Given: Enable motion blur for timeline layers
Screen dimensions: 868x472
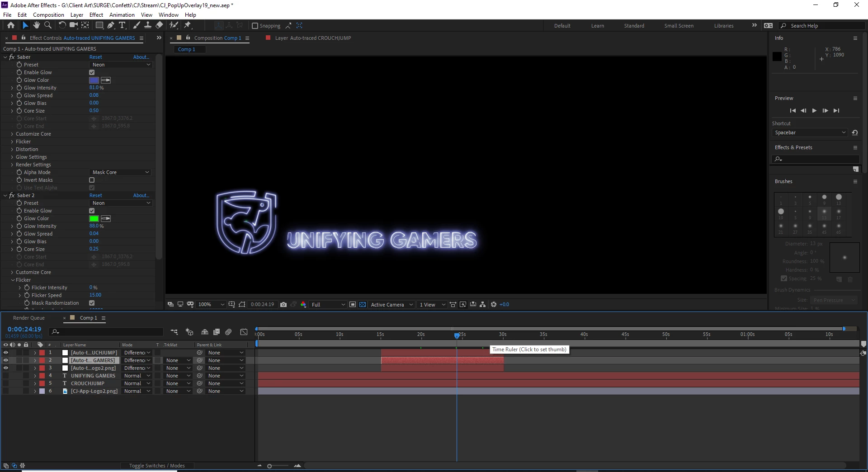Looking at the screenshot, I should point(229,332).
